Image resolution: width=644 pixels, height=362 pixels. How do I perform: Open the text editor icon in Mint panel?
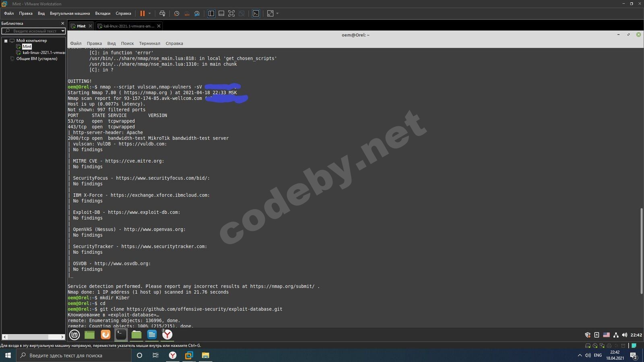tap(152, 335)
